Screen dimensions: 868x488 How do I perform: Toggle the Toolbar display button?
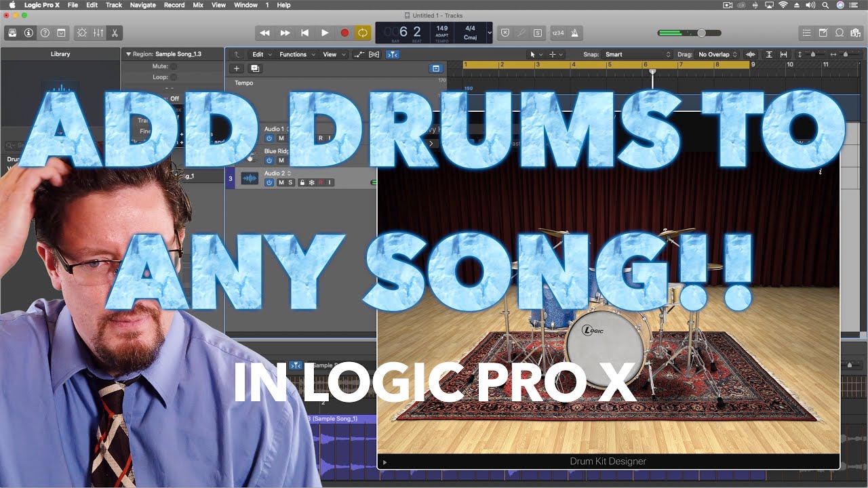point(61,33)
